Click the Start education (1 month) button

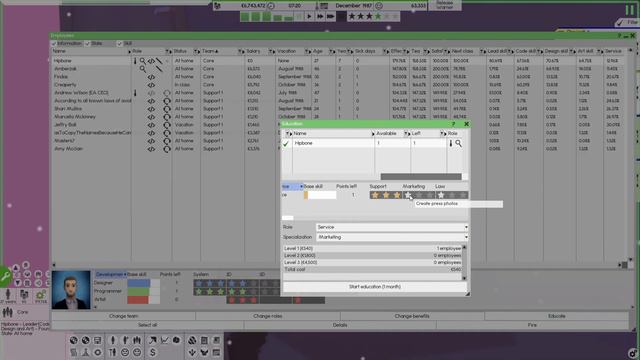375,287
